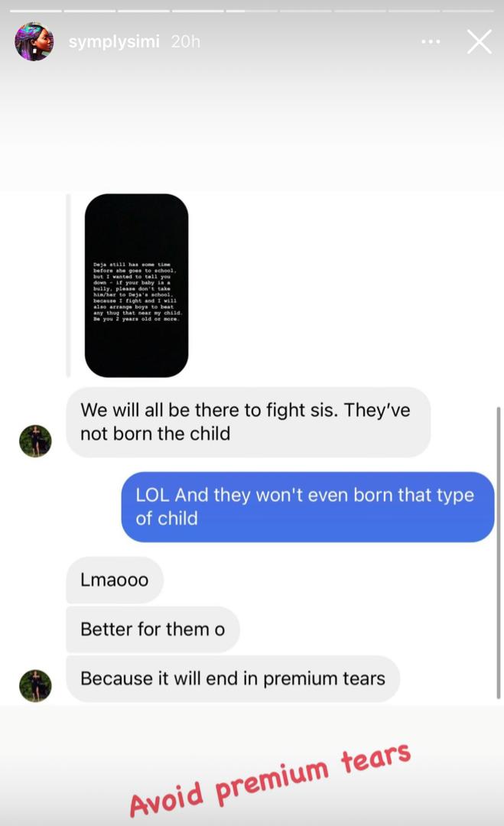Screen dimensions: 504x826
Task: Tap the '20h' story timestamp
Action: point(185,41)
